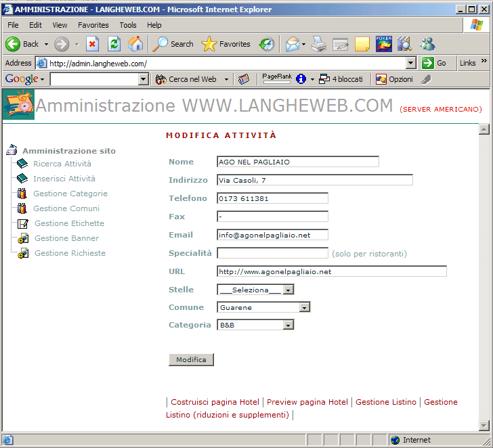Open Gestione Categorie sidebar link
493x448 pixels.
70,194
